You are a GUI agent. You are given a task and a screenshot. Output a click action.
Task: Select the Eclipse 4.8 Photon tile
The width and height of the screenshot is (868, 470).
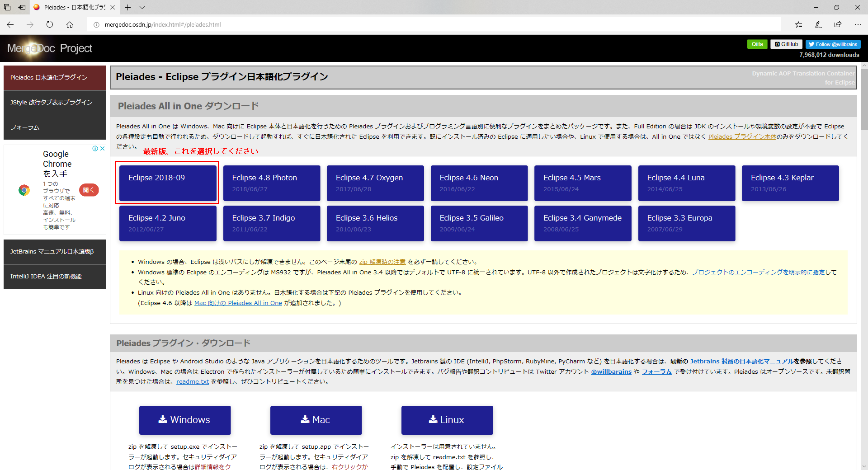point(272,183)
